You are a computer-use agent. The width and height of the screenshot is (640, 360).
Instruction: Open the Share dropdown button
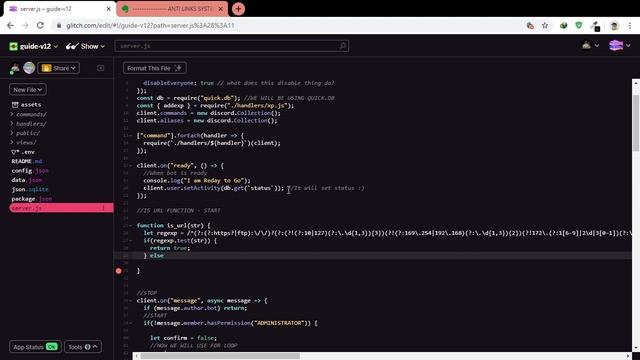pyautogui.click(x=59, y=68)
